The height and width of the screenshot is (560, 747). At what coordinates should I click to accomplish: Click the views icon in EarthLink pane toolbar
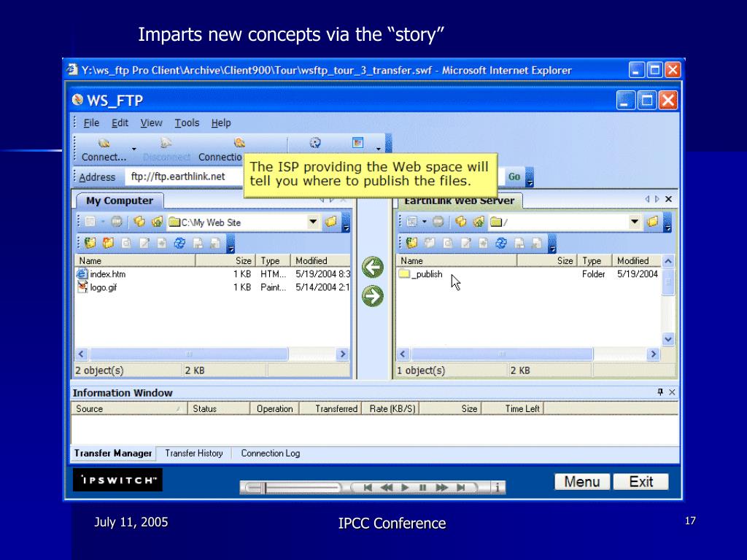click(x=413, y=222)
